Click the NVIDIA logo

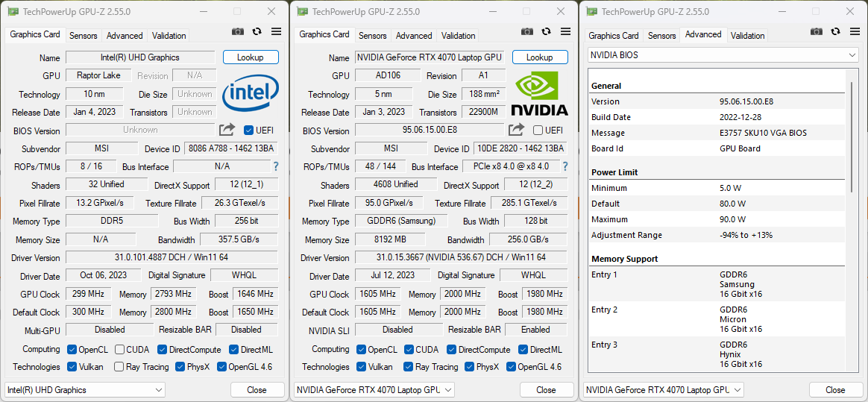pyautogui.click(x=540, y=93)
